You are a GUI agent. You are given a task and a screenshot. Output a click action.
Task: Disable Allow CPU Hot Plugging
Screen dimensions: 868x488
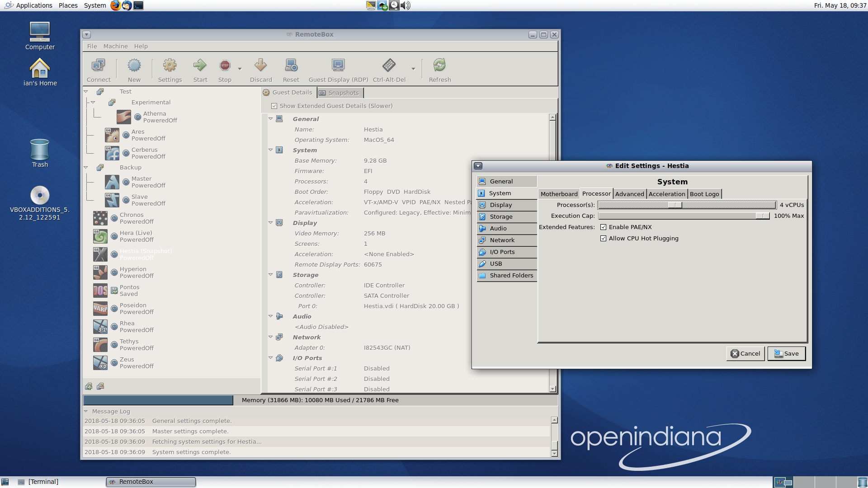click(603, 239)
